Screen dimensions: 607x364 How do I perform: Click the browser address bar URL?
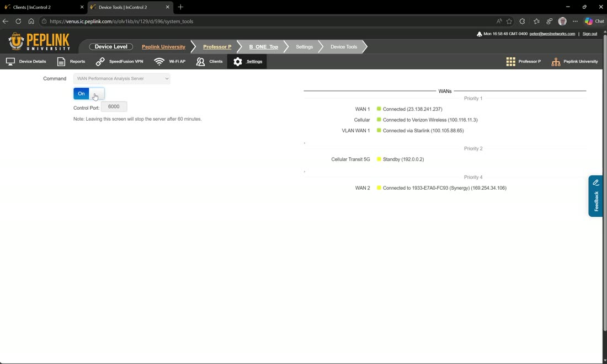click(121, 22)
